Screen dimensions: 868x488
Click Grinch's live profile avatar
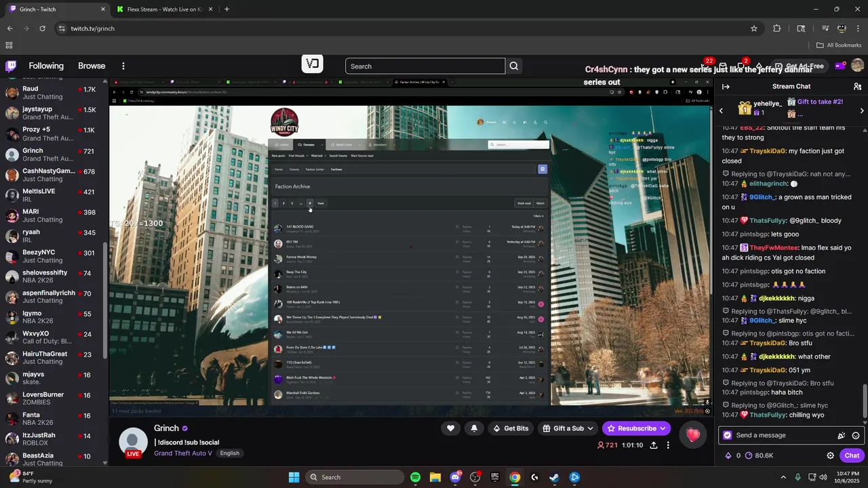click(133, 442)
